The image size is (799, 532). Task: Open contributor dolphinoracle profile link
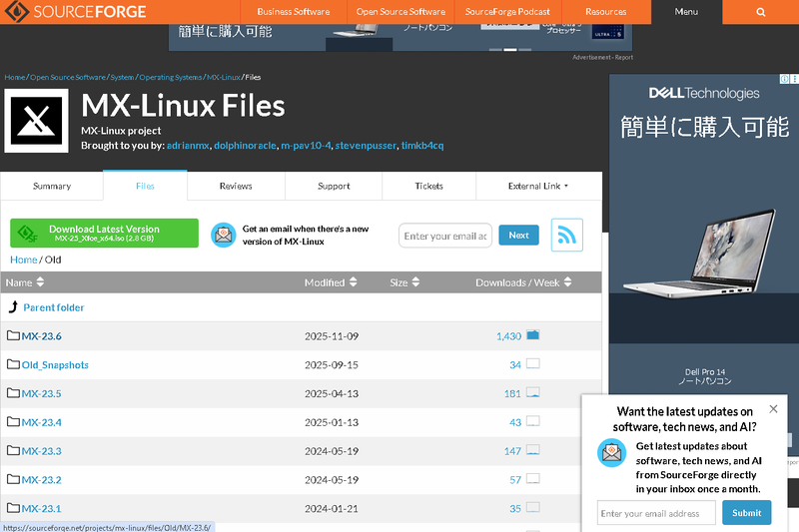(245, 146)
